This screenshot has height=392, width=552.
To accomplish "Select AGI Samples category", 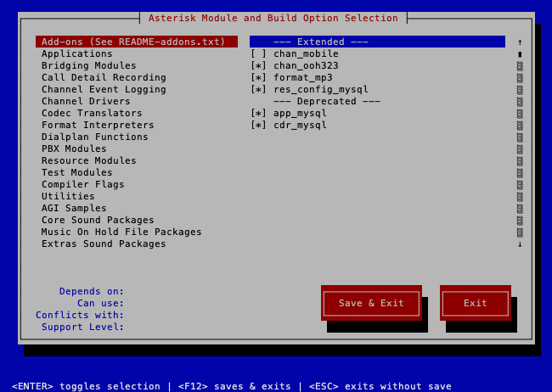I will [x=74, y=209].
